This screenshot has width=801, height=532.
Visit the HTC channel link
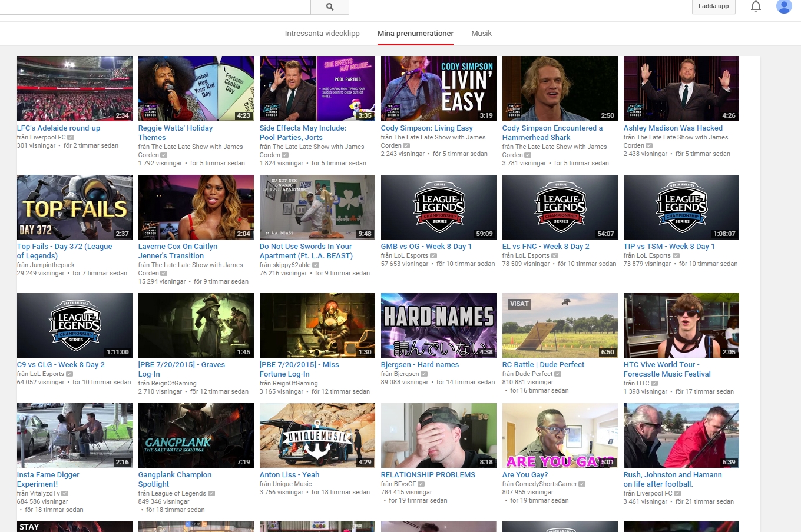point(643,383)
